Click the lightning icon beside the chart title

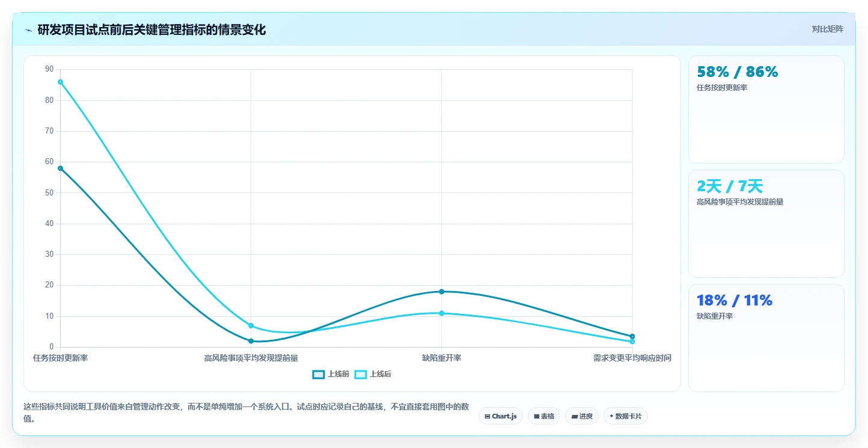(28, 30)
